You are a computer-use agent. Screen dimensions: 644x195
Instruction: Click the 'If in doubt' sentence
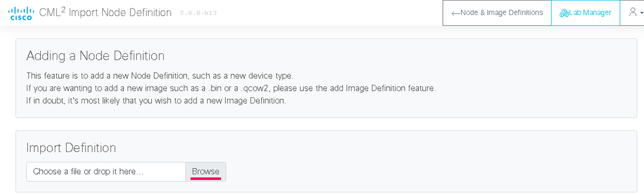[156, 100]
